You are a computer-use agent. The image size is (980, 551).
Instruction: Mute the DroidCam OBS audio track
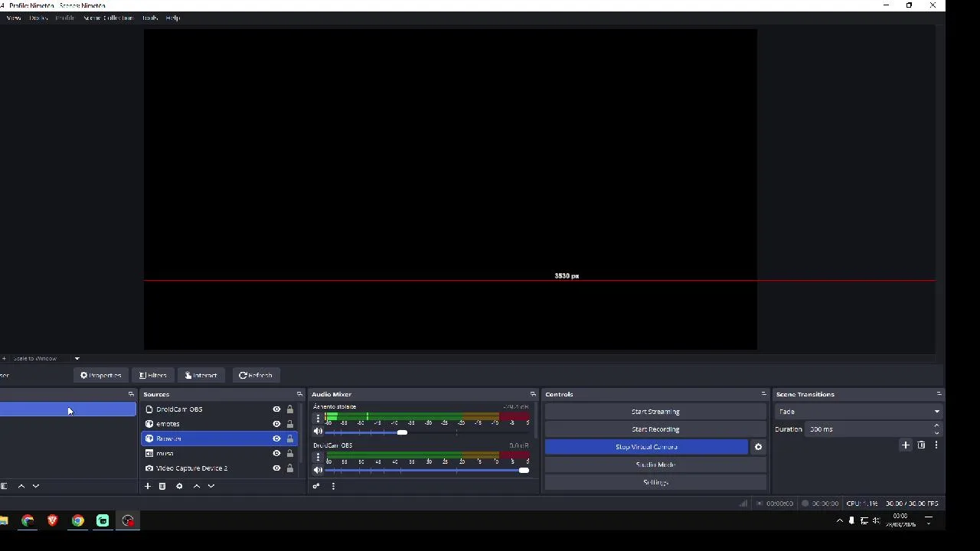[x=318, y=470]
